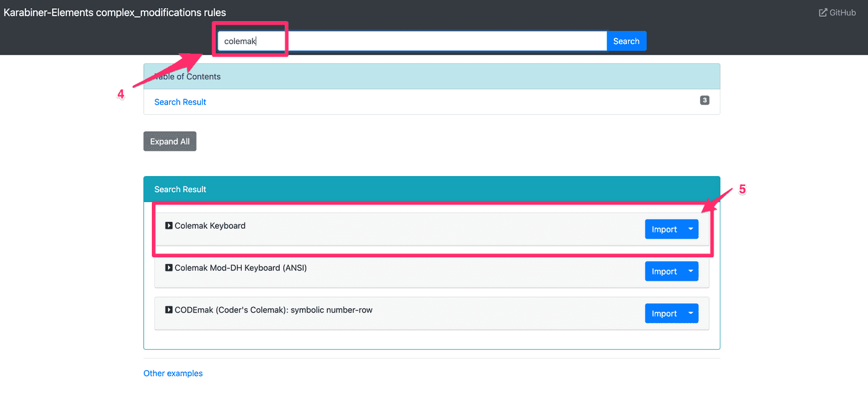
Task: Expand the Colemak Keyboard rule arrow icon
Action: tap(169, 226)
